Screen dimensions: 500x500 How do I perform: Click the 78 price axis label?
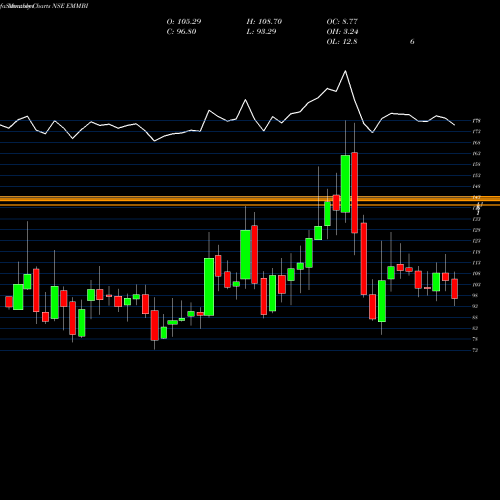[x=475, y=339]
